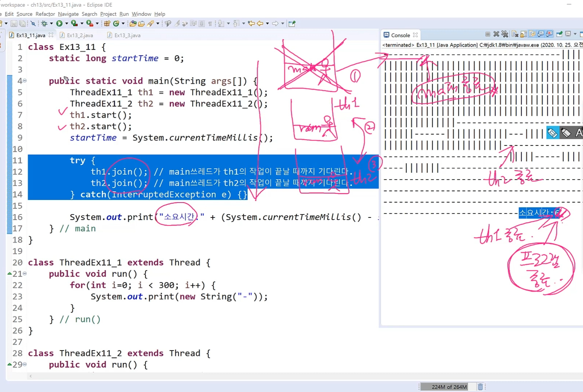
Task: Click the Forward navigation arrow
Action: click(275, 24)
